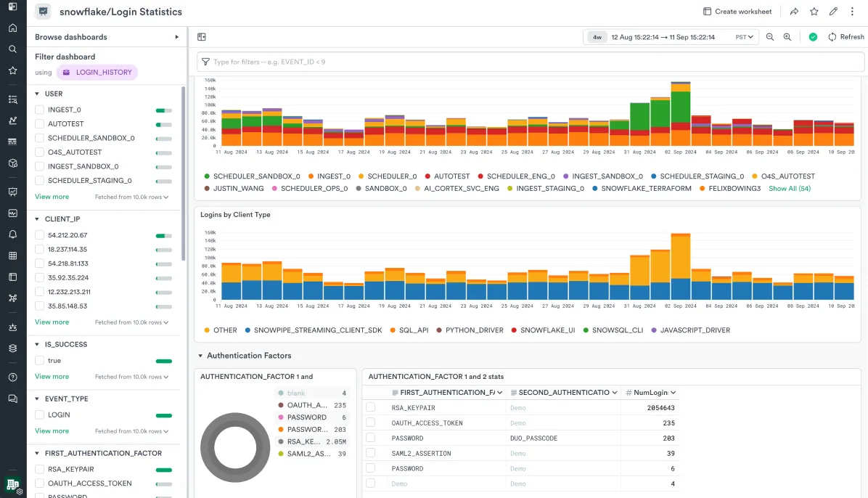Check RSA_KEYPAIR in the filter sidebar

39,469
